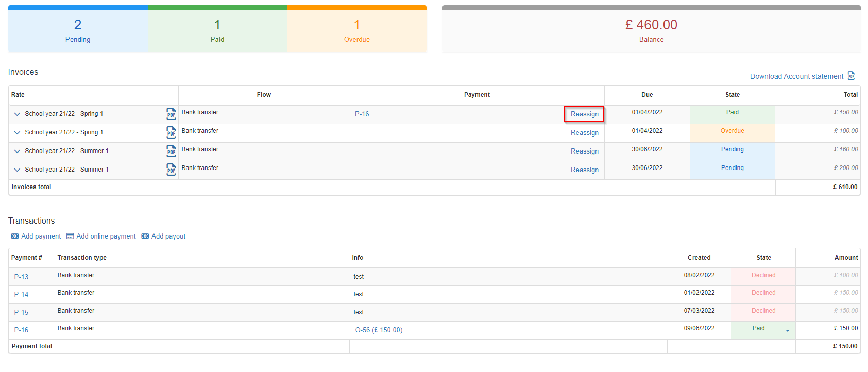Open payment P-16 link in invoices table
The height and width of the screenshot is (372, 868).
click(x=362, y=114)
